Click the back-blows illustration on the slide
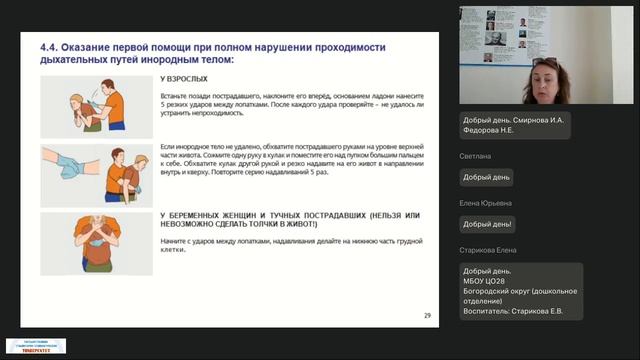This screenshot has height=360, width=640. [96, 107]
